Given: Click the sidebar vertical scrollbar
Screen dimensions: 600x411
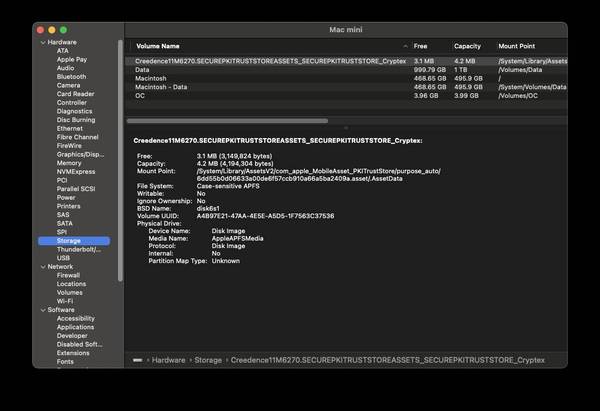Looking at the screenshot, I should click(x=121, y=161).
